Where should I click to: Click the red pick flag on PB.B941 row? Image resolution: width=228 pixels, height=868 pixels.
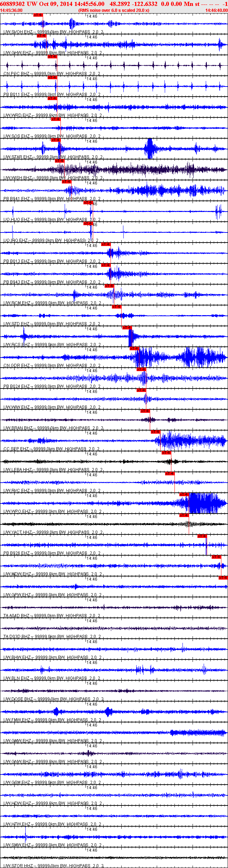pyautogui.click(x=67, y=182)
